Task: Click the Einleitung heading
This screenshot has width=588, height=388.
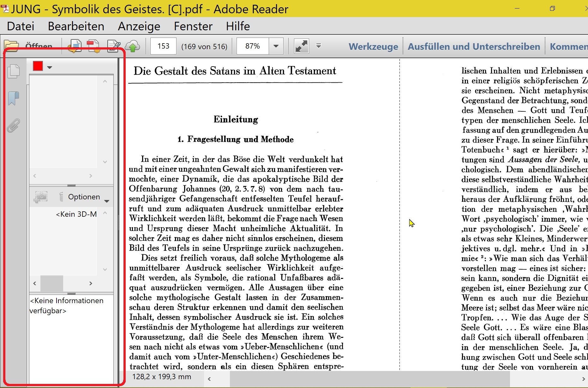Action: click(x=236, y=119)
